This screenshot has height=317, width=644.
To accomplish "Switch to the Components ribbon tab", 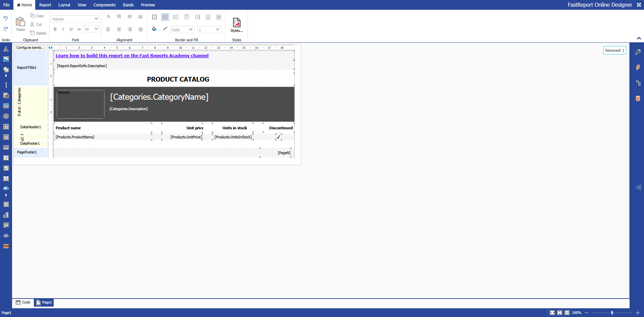I will pos(105,5).
